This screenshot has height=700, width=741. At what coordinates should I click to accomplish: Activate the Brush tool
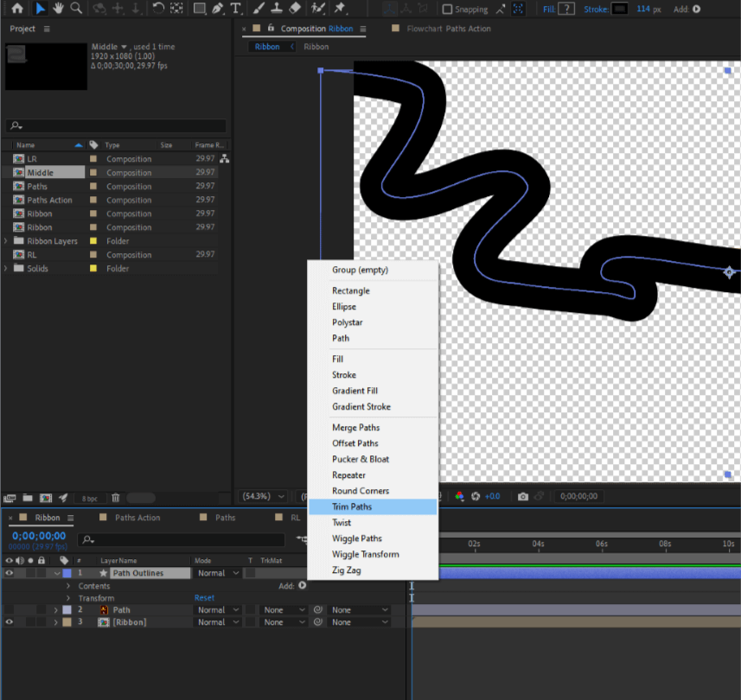point(257,9)
